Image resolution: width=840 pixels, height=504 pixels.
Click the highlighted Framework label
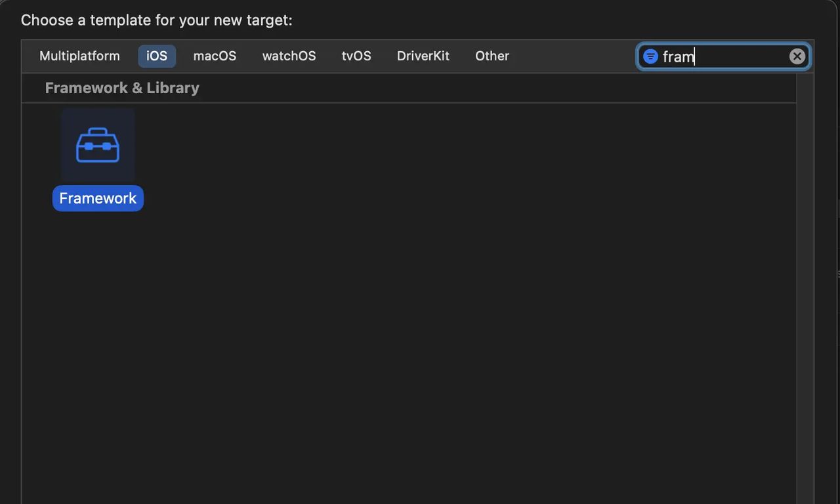click(x=97, y=198)
